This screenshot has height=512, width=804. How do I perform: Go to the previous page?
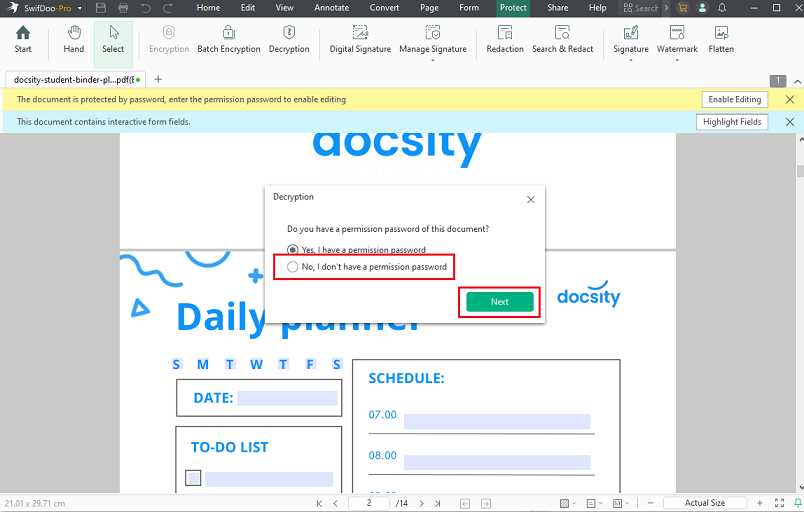coord(335,503)
